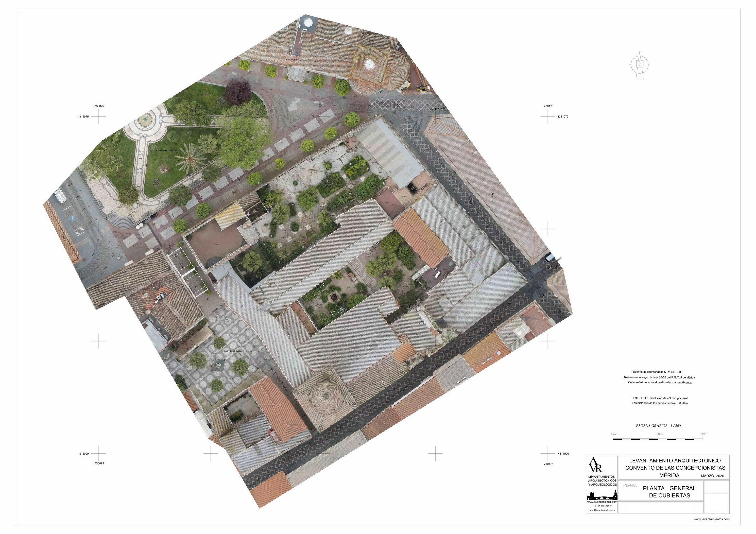The height and width of the screenshot is (534, 756).
Task: Click the empty field below the PLANO title
Action: click(x=661, y=508)
